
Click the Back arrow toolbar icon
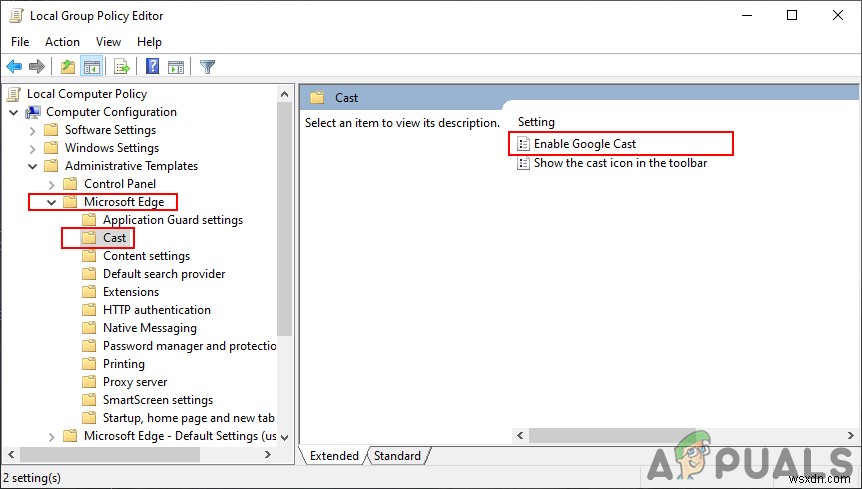coord(14,67)
